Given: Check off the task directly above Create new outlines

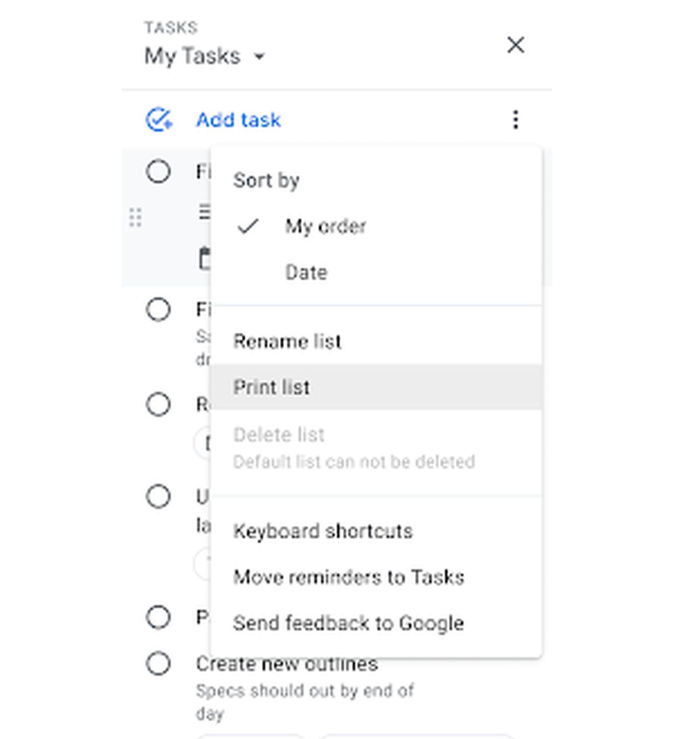Looking at the screenshot, I should point(158,618).
